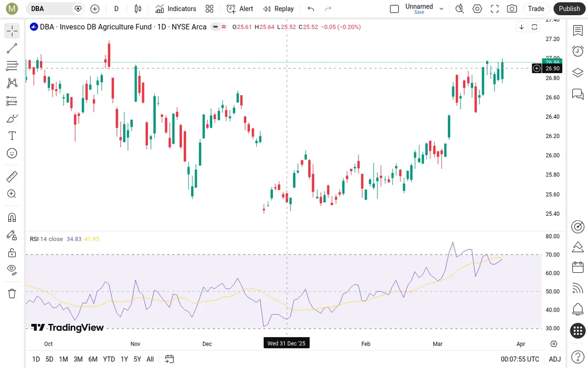Set the time range to 5Y
588x368 pixels.
(x=137, y=359)
